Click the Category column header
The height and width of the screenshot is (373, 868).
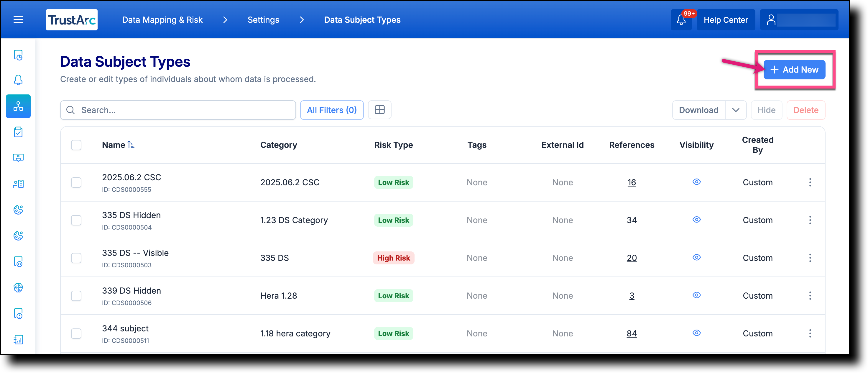pos(278,145)
